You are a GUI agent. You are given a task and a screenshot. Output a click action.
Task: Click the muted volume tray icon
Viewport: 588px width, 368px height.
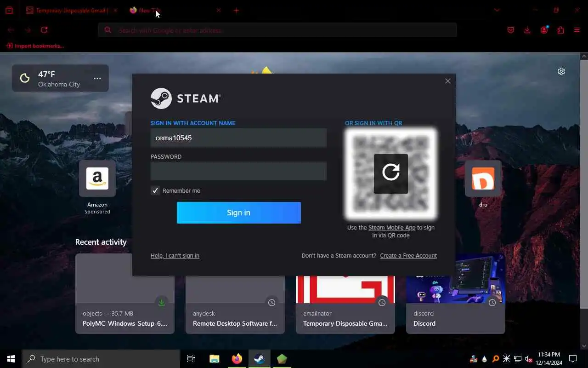click(x=529, y=359)
